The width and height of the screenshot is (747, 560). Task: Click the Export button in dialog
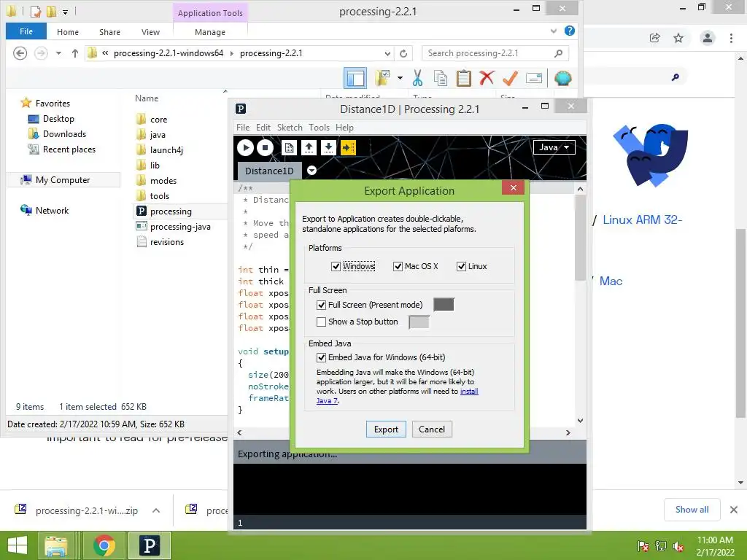pos(386,429)
